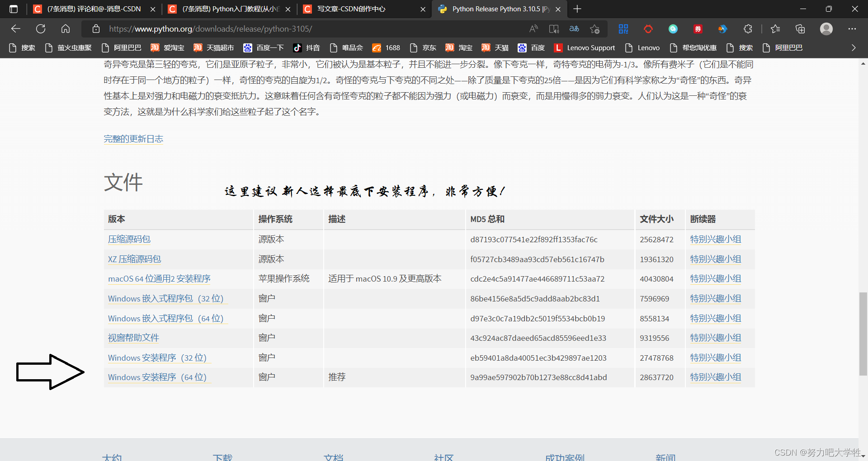The width and height of the screenshot is (868, 461).
Task: Select the file size 28637720
Action: pyautogui.click(x=656, y=377)
